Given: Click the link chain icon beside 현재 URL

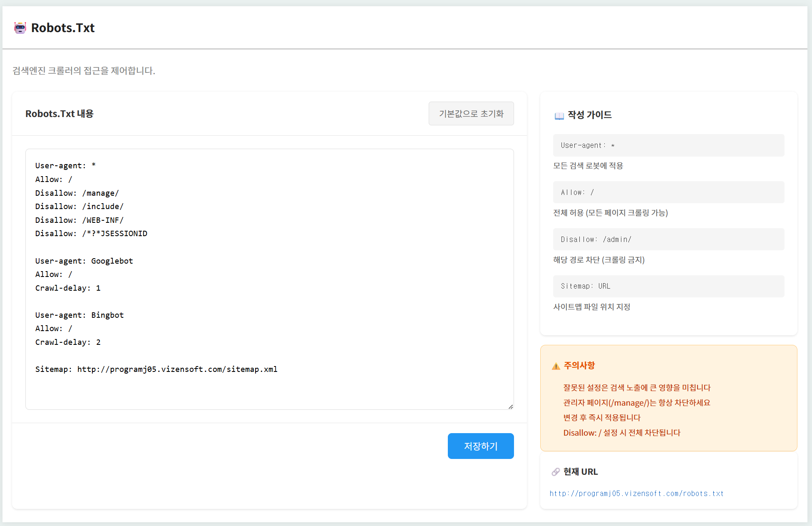Looking at the screenshot, I should (555, 472).
